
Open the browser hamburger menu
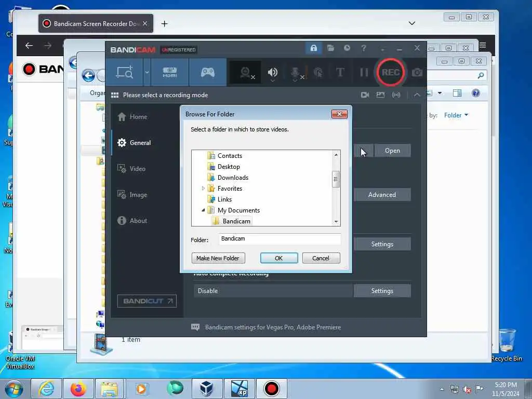tap(483, 45)
